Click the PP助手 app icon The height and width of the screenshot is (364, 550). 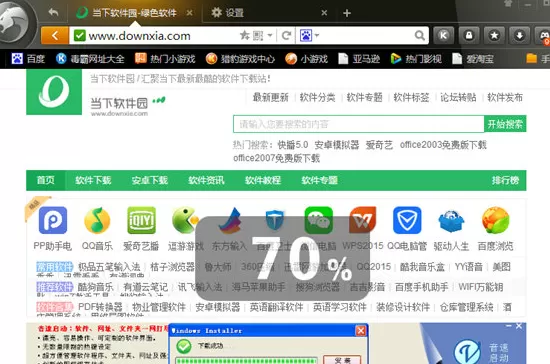click(x=53, y=220)
